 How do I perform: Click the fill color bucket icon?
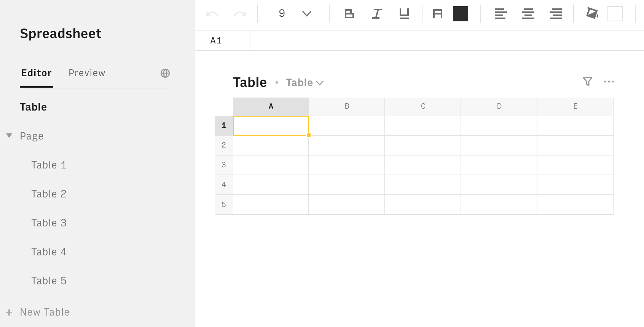[592, 13]
